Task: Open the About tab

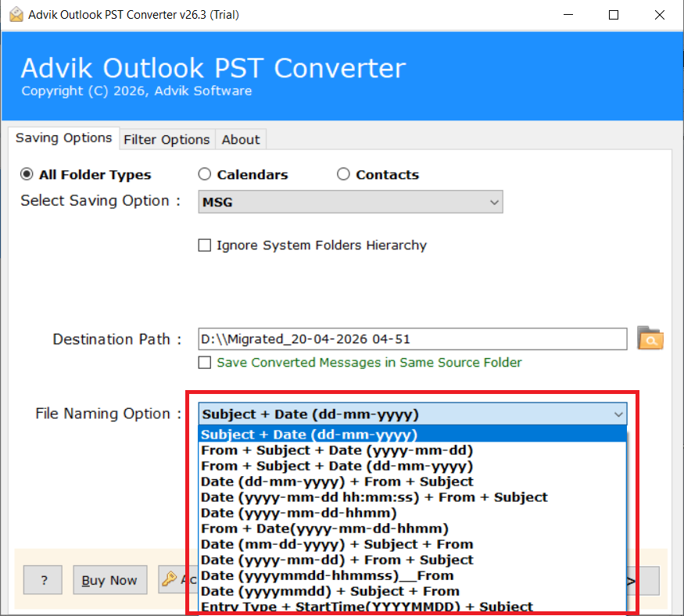Action: point(240,139)
